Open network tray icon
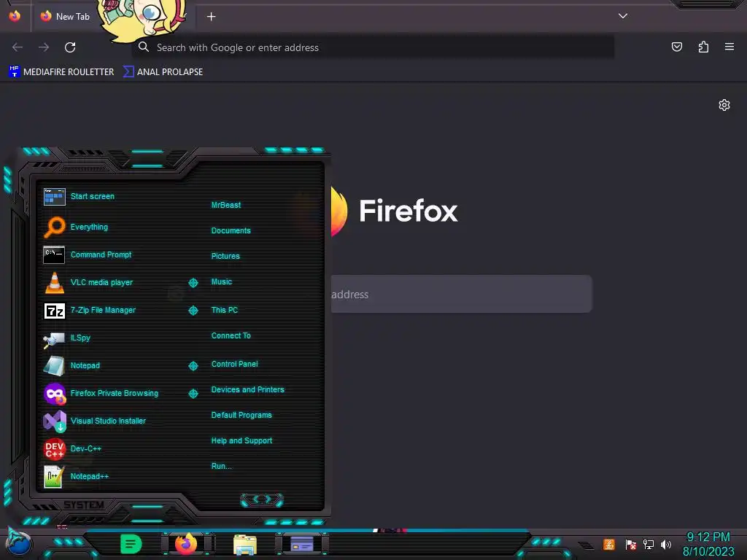The image size is (747, 560). (x=648, y=544)
